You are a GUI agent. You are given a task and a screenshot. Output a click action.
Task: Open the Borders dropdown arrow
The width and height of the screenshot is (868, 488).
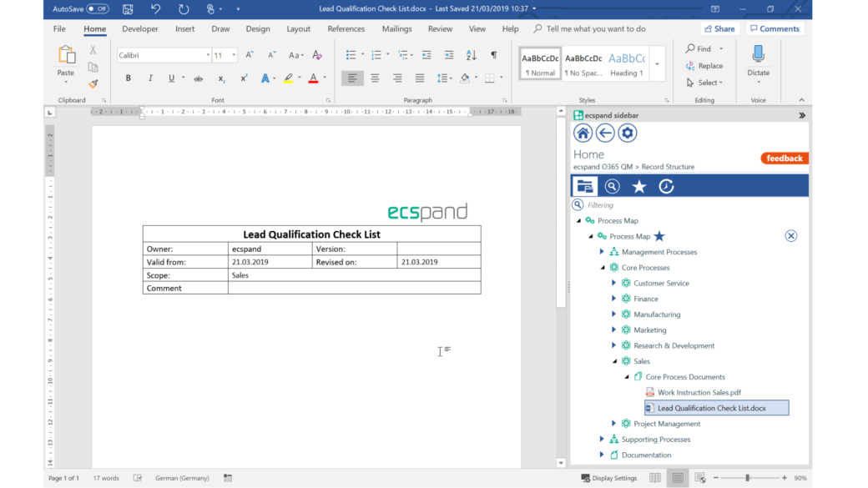point(502,78)
